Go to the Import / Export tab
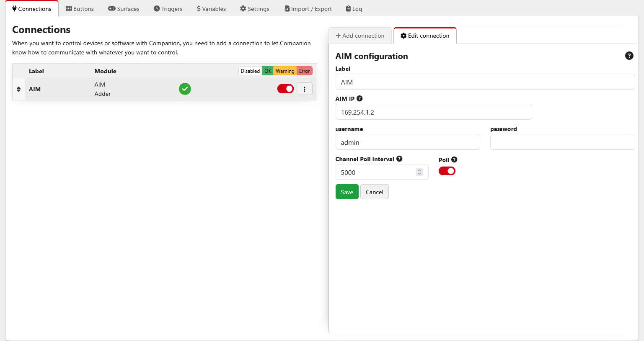This screenshot has width=644, height=341. point(308,9)
